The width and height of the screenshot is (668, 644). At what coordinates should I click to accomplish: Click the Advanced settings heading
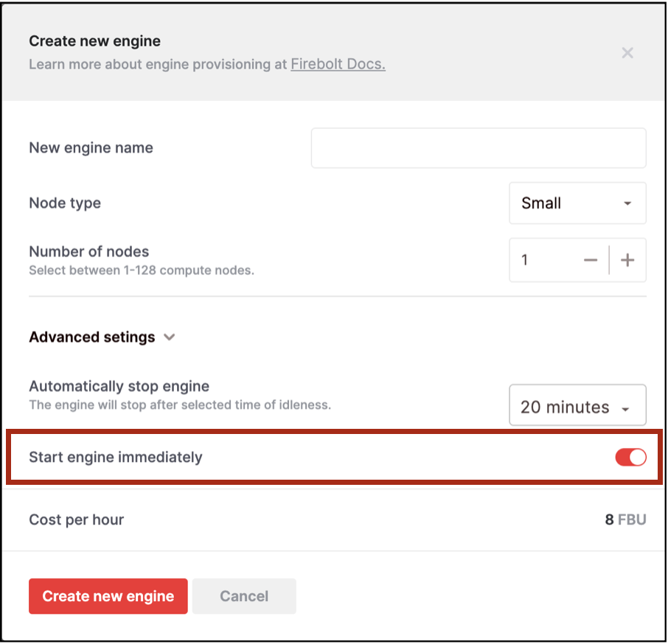click(92, 337)
